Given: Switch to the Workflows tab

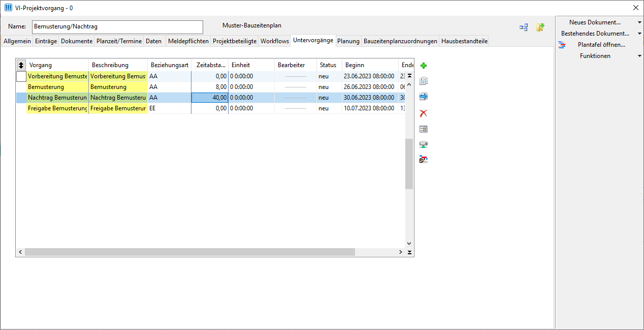Looking at the screenshot, I should tap(275, 41).
